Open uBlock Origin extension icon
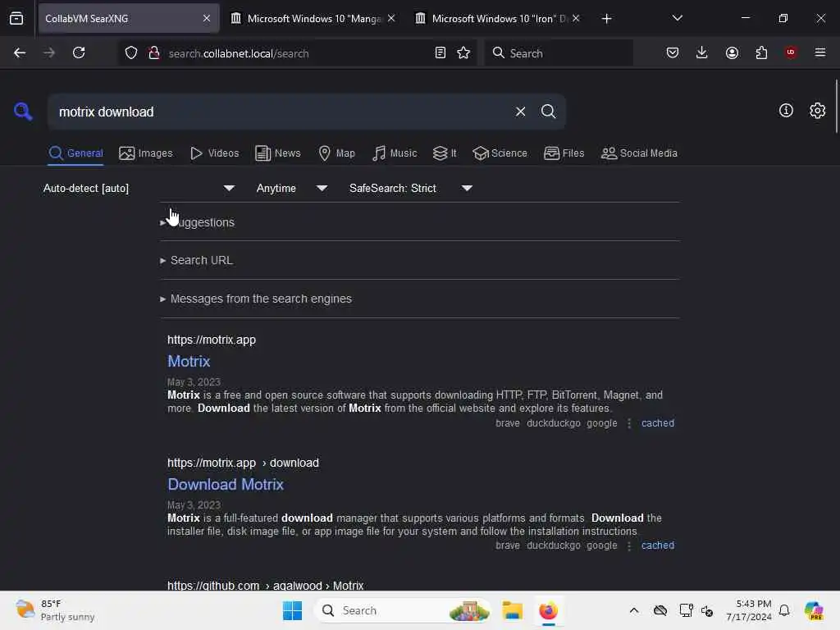Image resolution: width=840 pixels, height=630 pixels. [x=791, y=52]
